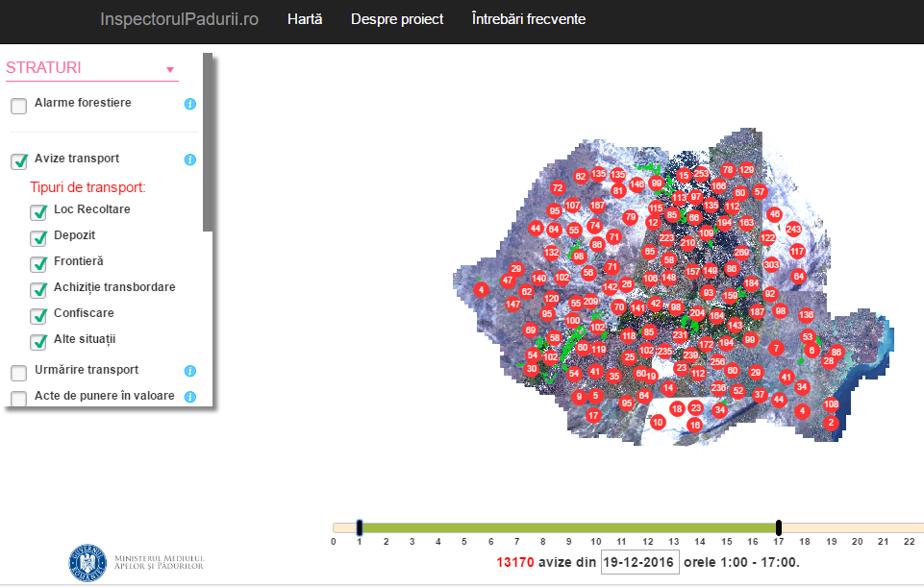Select red map cluster marker 243
Image resolution: width=924 pixels, height=587 pixels.
click(x=793, y=229)
